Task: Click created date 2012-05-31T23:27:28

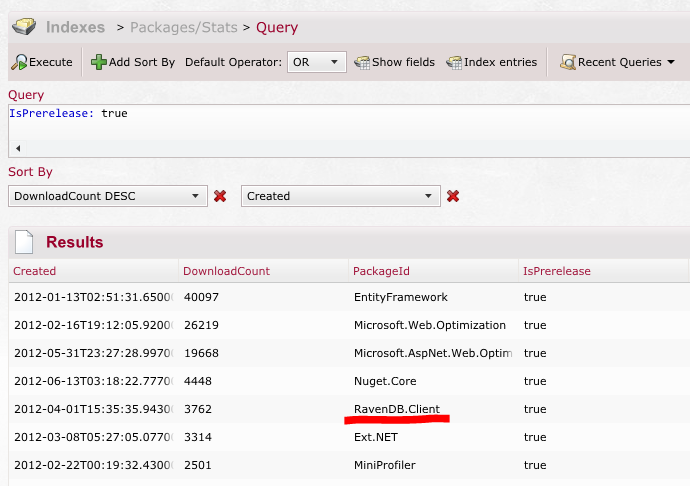Action: (94, 353)
